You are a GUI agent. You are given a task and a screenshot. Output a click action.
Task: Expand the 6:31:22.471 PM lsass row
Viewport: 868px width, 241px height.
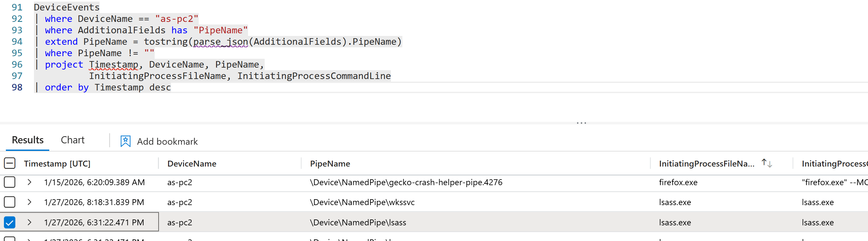pos(29,222)
